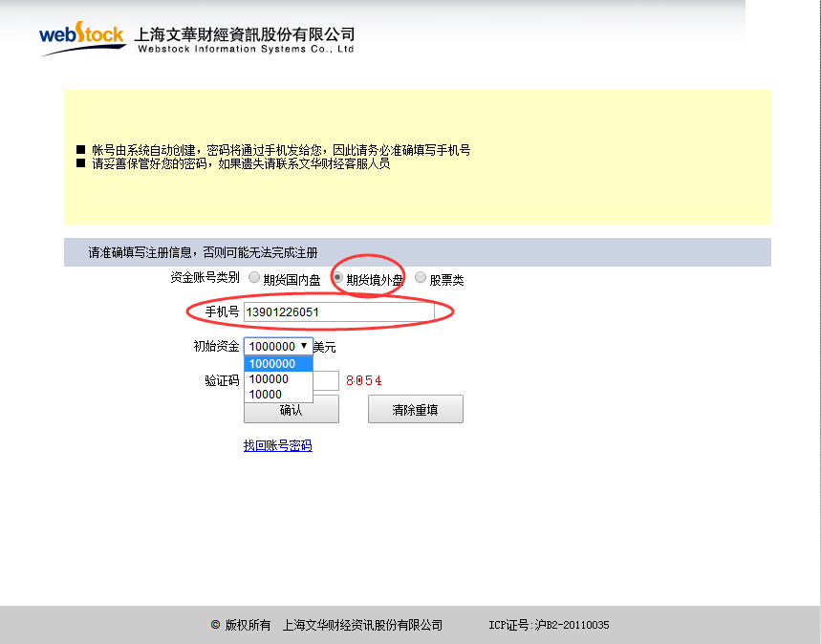
Task: Click the ICP证号 license text in footer
Action: (549, 625)
